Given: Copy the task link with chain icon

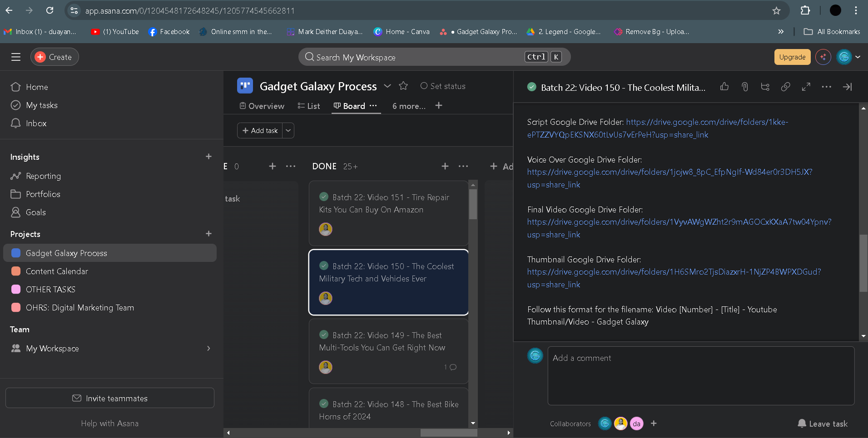Looking at the screenshot, I should (x=786, y=87).
